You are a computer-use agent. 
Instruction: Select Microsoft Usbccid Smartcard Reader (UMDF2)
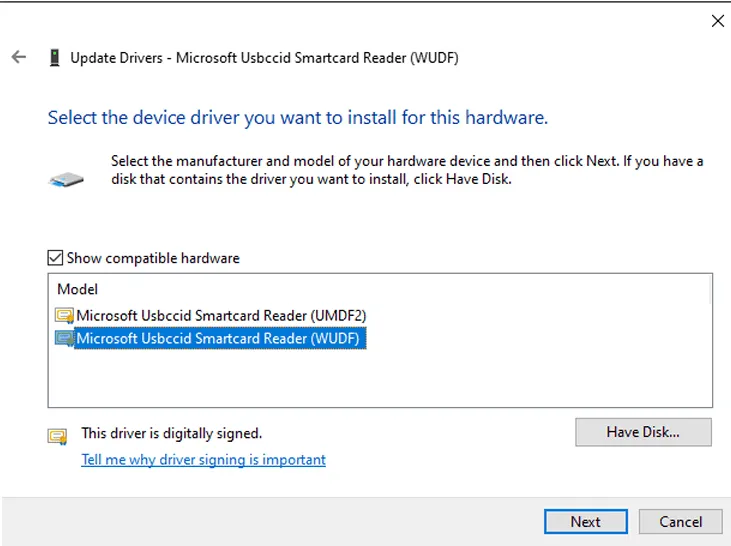[221, 316]
